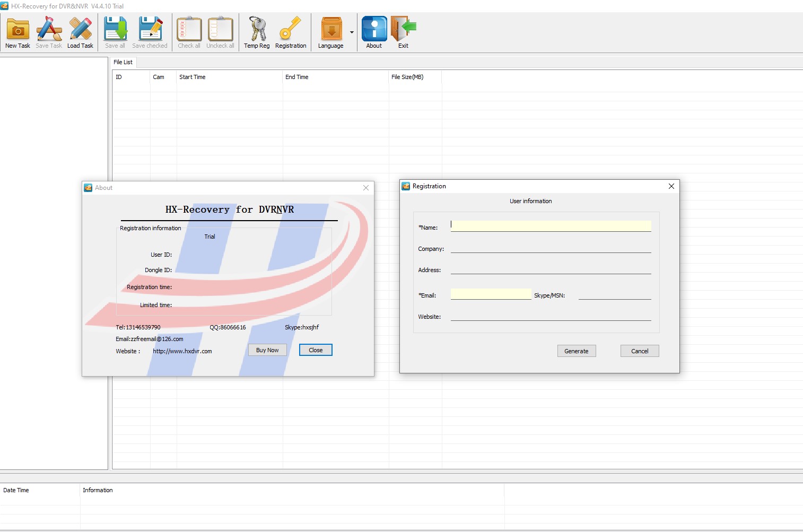Click Close in the About dialog
Image resolution: width=803 pixels, height=532 pixels.
point(316,350)
